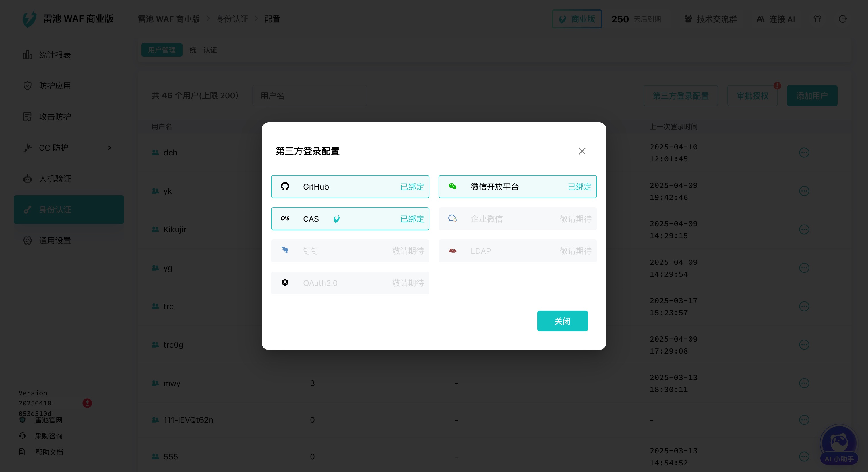Click the 攻击防护 document icon
Image resolution: width=868 pixels, height=472 pixels.
pos(27,117)
